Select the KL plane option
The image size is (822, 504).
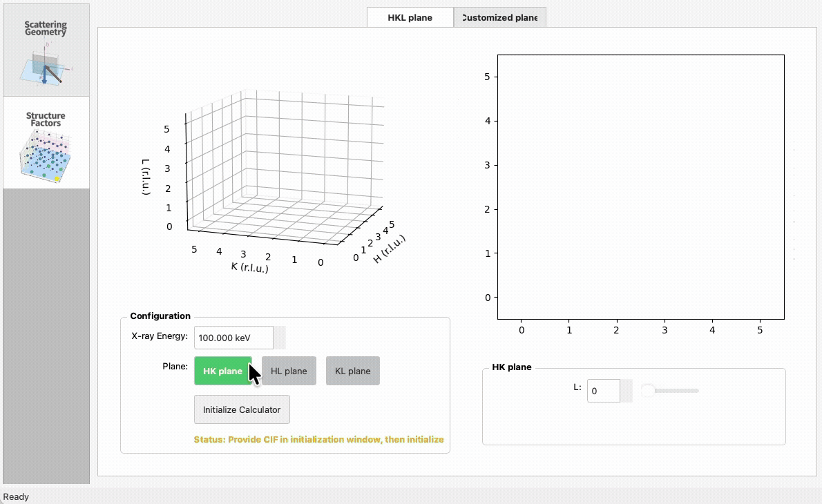click(352, 371)
